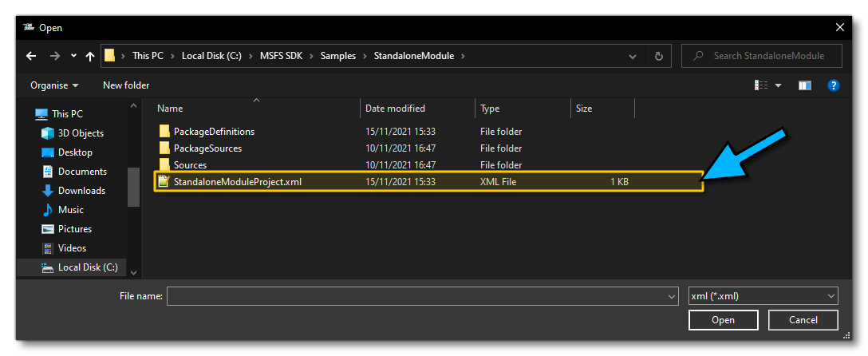This screenshot has width=868, height=356.
Task: Go back with the left arrow
Action: click(x=31, y=56)
